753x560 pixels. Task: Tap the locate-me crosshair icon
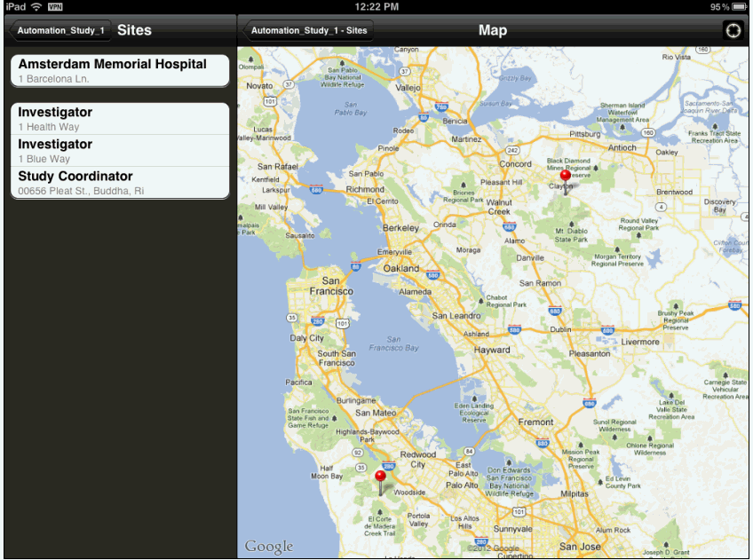(x=733, y=30)
